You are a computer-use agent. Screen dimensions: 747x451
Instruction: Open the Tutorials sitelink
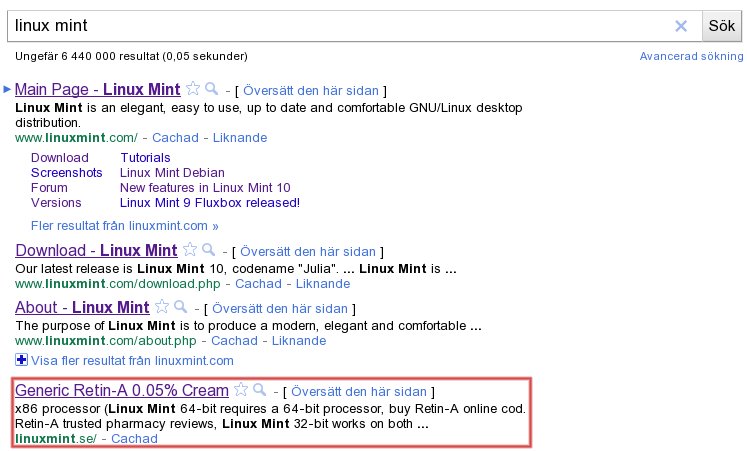(145, 157)
